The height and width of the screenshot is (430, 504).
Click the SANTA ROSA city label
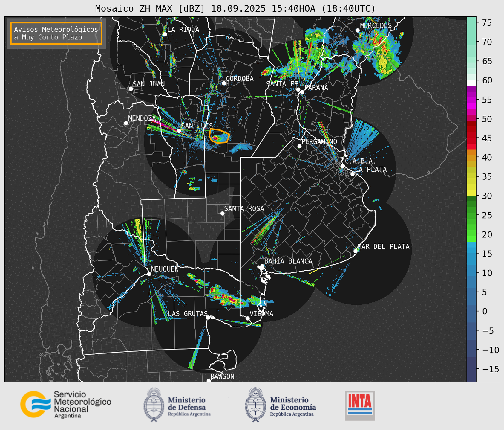click(x=244, y=208)
